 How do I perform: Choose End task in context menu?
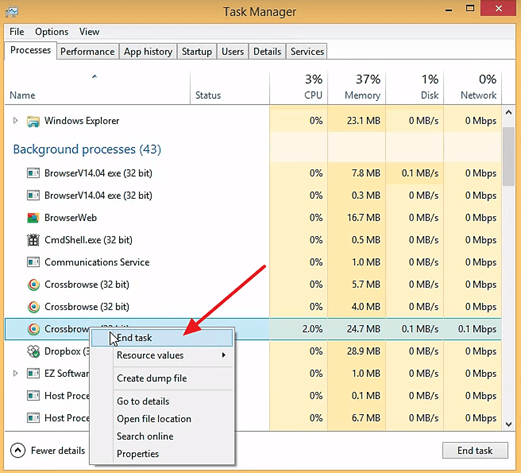coord(162,338)
